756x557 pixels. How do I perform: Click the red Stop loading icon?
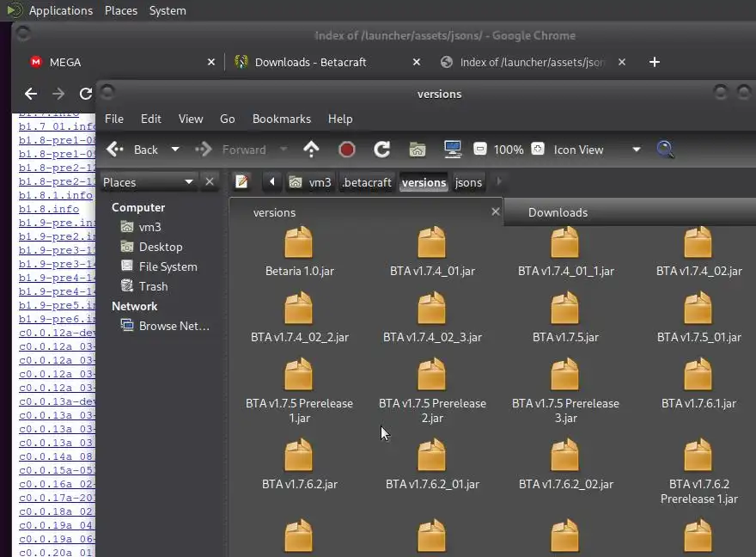347,150
